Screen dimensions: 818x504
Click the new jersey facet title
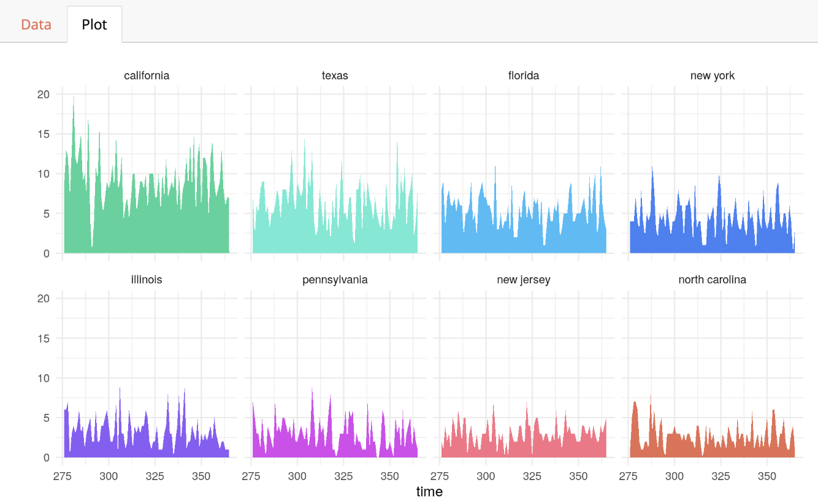tap(522, 280)
